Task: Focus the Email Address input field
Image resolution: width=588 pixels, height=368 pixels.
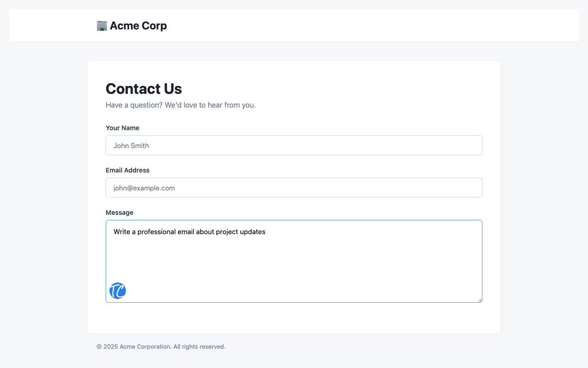Action: click(294, 188)
